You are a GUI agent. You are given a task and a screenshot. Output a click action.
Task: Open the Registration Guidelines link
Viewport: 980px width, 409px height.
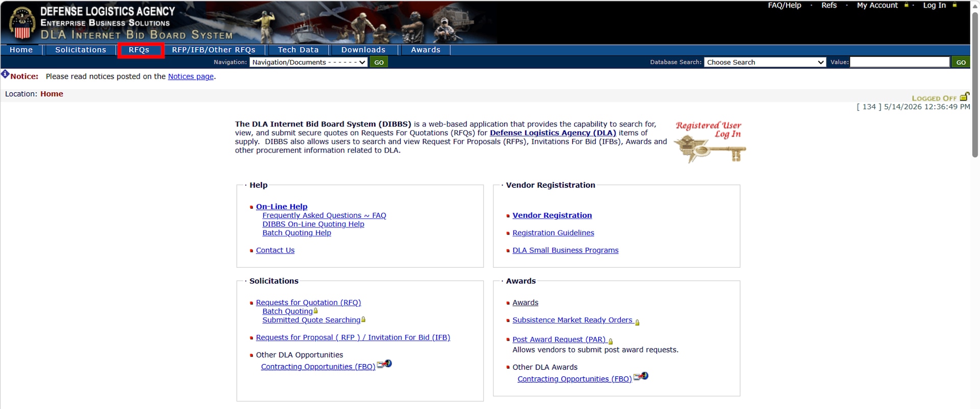[x=553, y=233]
